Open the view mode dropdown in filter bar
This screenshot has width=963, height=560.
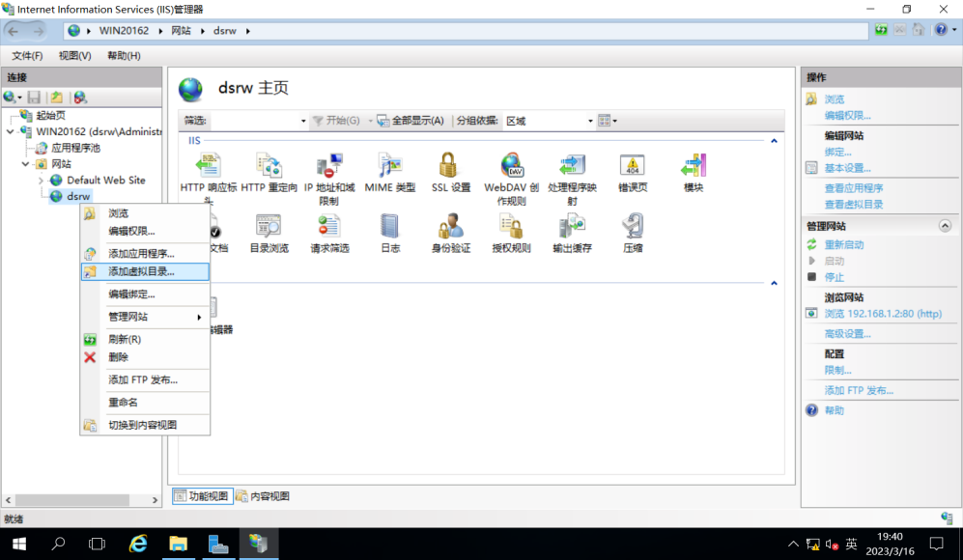608,121
